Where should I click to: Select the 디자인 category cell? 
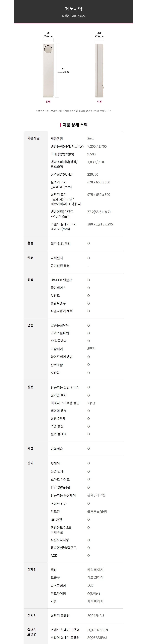pos(36,586)
